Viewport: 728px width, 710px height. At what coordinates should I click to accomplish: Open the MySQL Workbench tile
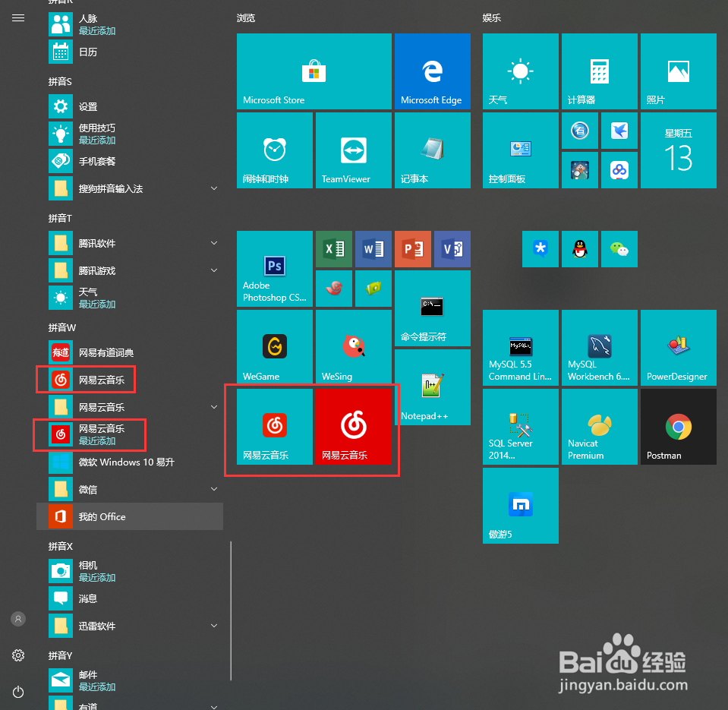[x=600, y=347]
